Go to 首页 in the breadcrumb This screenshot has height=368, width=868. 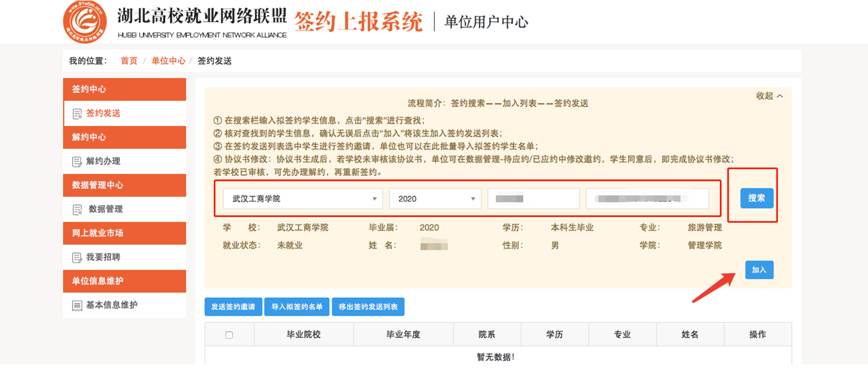129,61
